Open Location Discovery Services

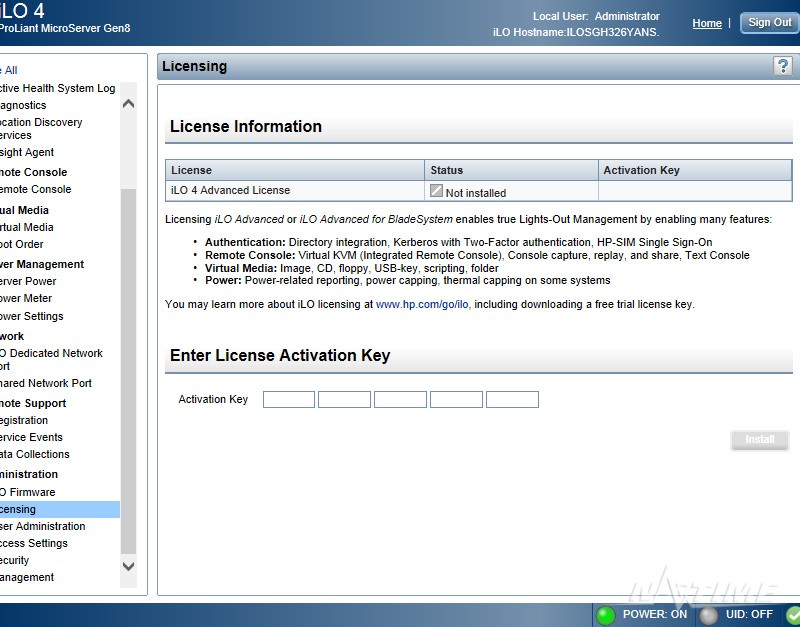41,129
